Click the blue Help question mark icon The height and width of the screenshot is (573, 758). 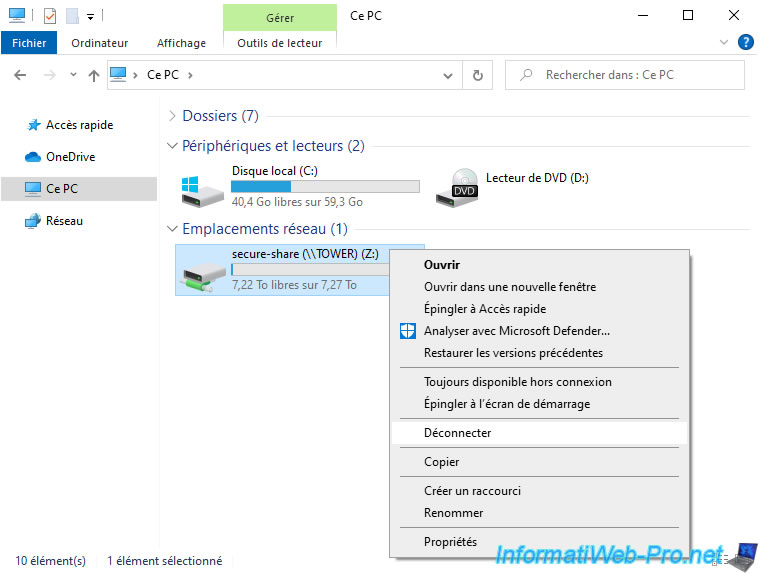745,42
